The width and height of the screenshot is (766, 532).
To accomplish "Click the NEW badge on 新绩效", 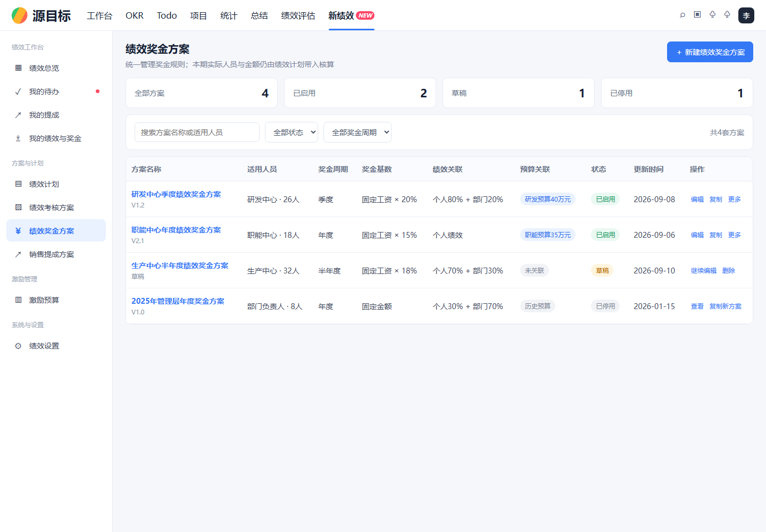I will (365, 15).
